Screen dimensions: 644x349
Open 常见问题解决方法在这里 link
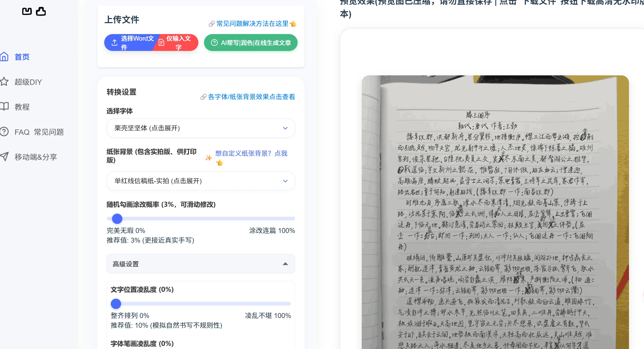pos(252,24)
